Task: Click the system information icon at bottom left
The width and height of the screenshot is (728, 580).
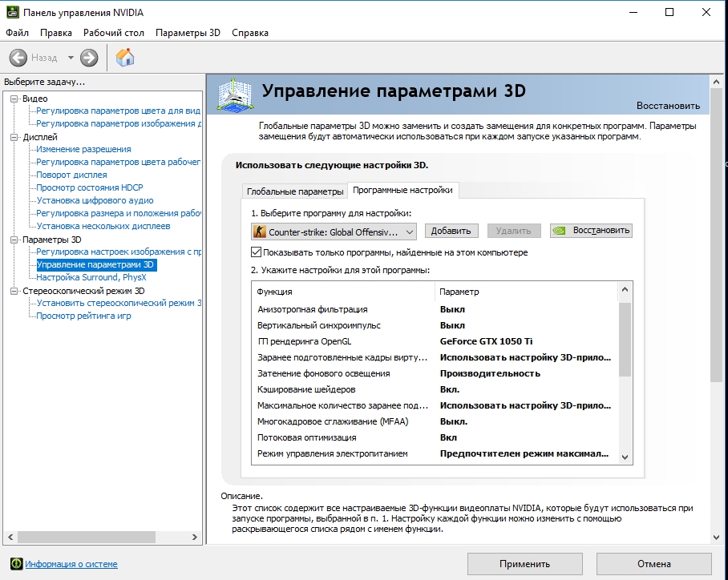Action: point(16,564)
